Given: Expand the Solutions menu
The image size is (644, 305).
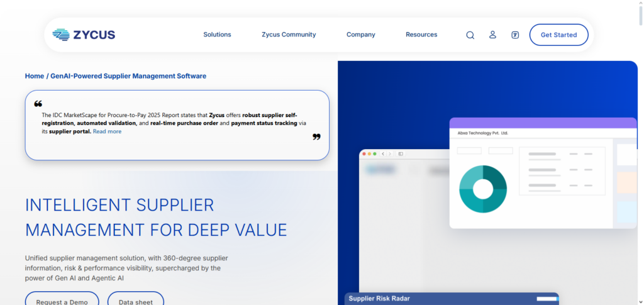Looking at the screenshot, I should (x=217, y=35).
